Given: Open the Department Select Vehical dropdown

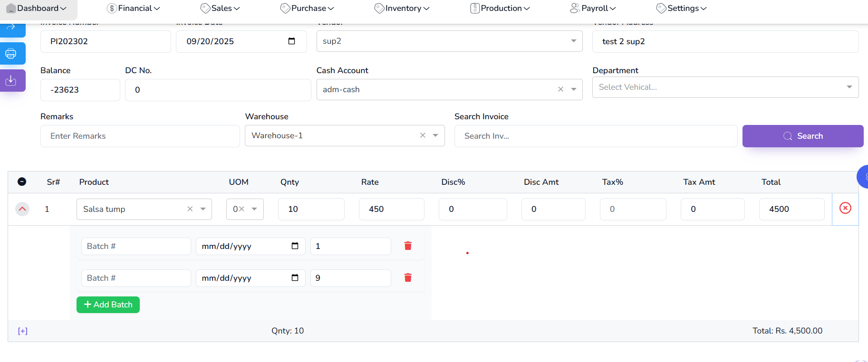Looking at the screenshot, I should [x=849, y=87].
